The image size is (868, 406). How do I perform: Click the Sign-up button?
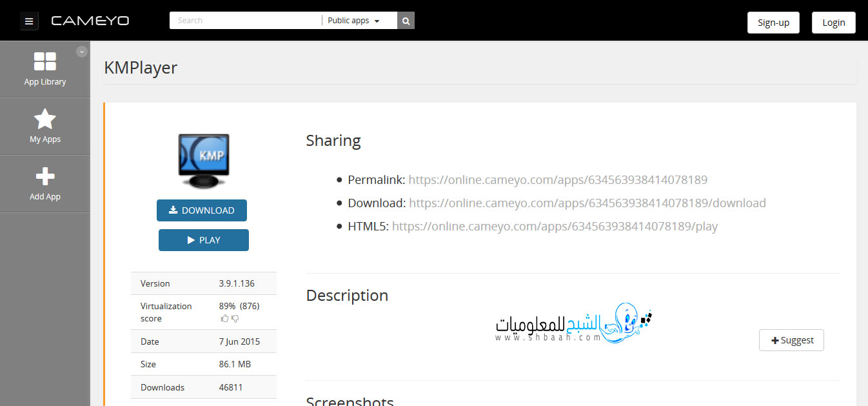point(773,22)
